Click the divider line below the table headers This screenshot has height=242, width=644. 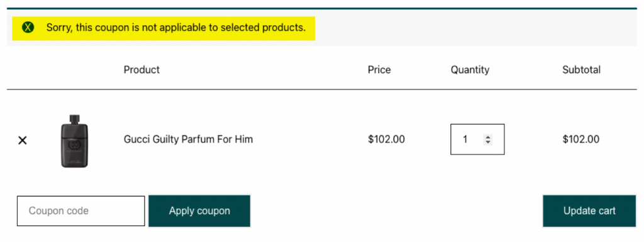322,89
